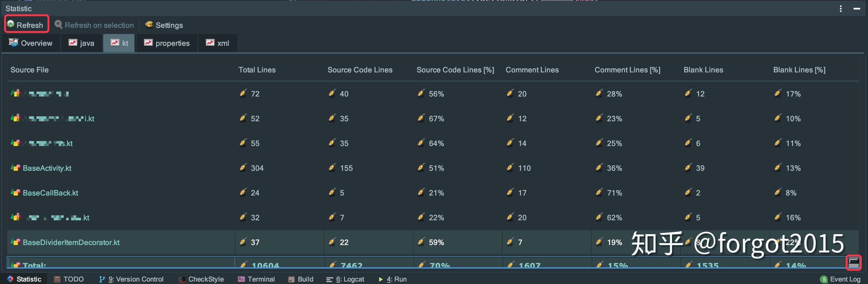Screen dimensions: 868x284
Task: Click the restore layout icon at table corner
Action: pyautogui.click(x=853, y=262)
